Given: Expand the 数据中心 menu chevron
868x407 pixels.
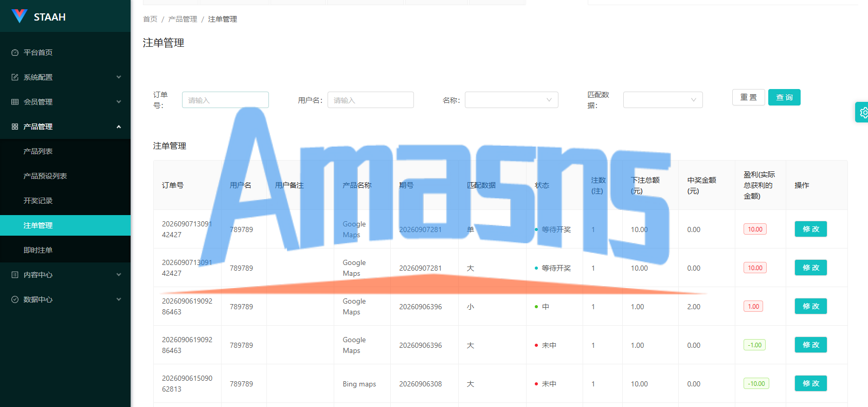Looking at the screenshot, I should (x=119, y=299).
